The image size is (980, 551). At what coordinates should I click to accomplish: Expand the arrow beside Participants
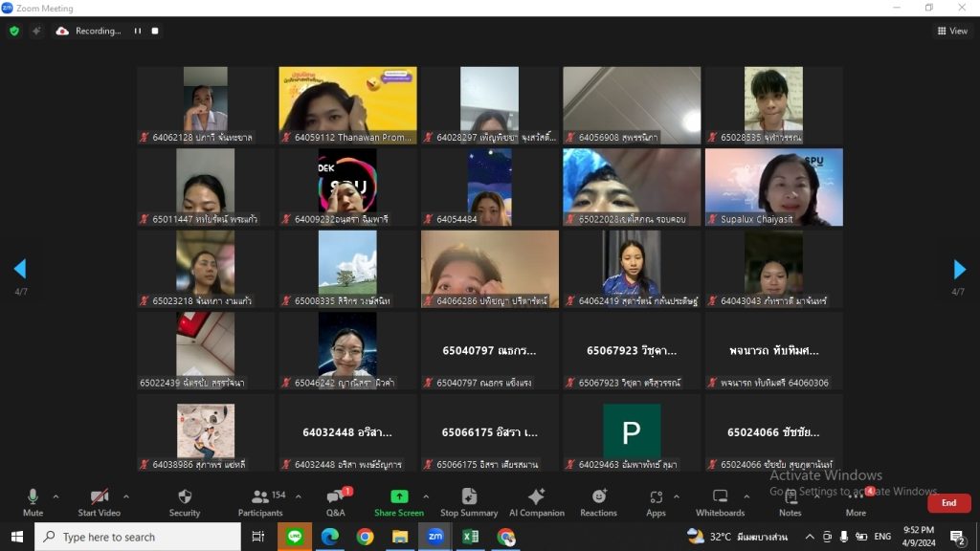[299, 496]
